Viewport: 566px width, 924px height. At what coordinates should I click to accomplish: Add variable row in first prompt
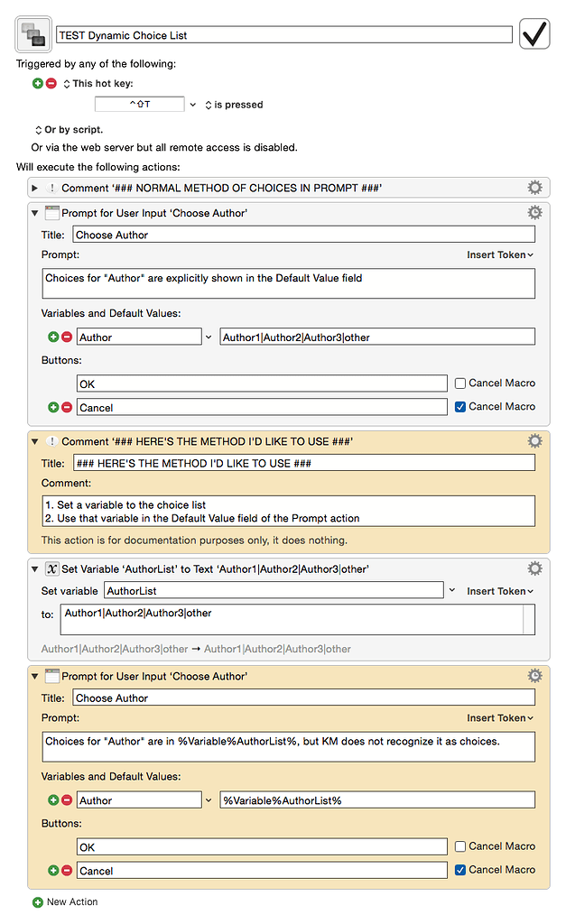[x=53, y=337]
